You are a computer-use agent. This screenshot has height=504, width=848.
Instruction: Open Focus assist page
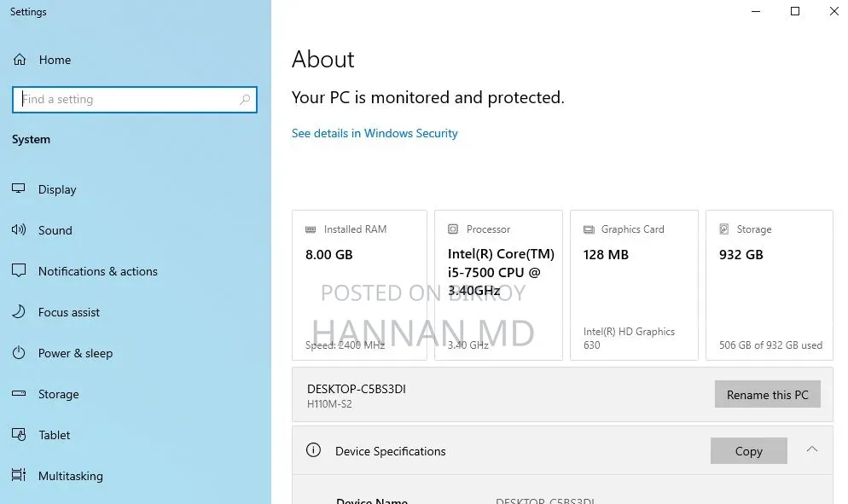[x=69, y=312]
